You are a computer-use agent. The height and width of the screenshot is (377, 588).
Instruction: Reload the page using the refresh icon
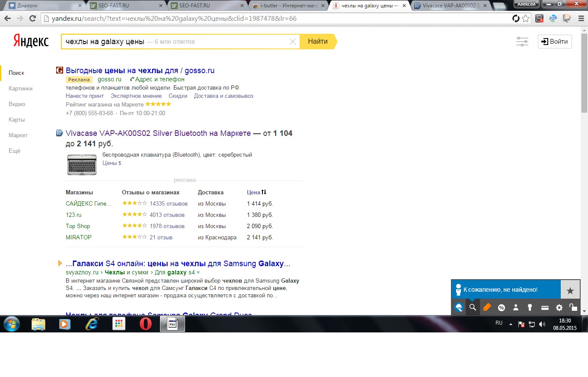click(32, 19)
